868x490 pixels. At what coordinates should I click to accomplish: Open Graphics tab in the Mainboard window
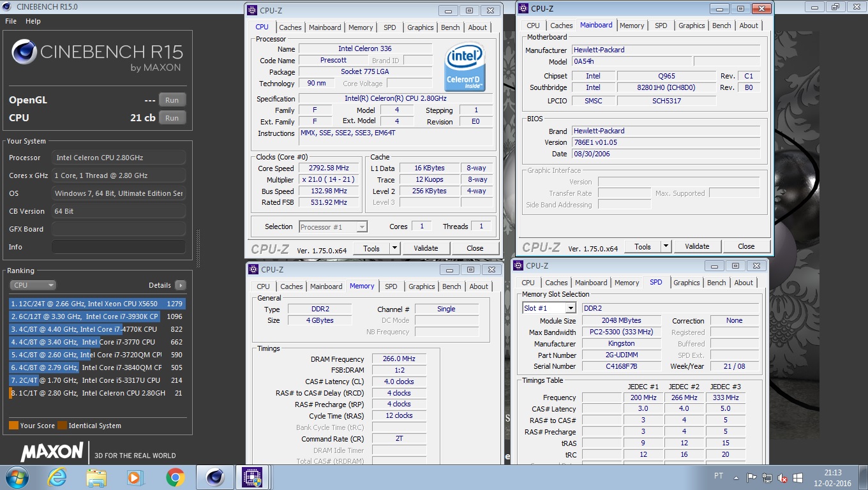point(692,26)
